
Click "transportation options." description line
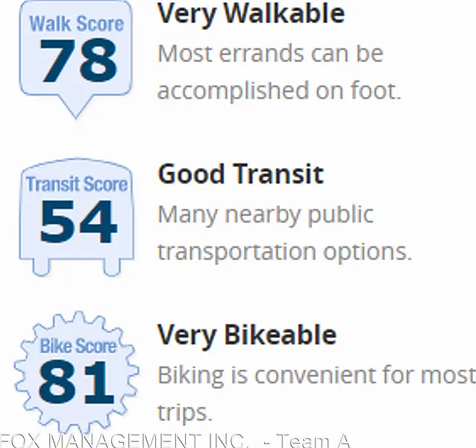284,251
